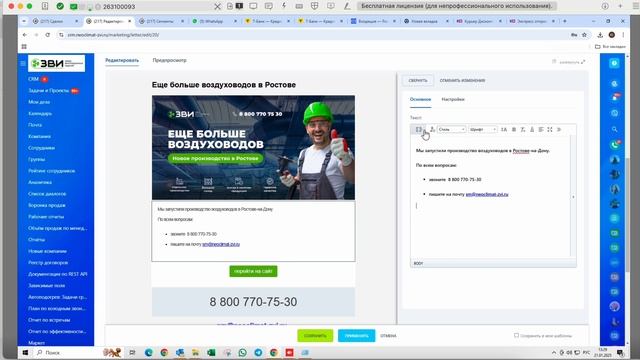Click inside the text editor area
640x360 pixels.
point(491,197)
